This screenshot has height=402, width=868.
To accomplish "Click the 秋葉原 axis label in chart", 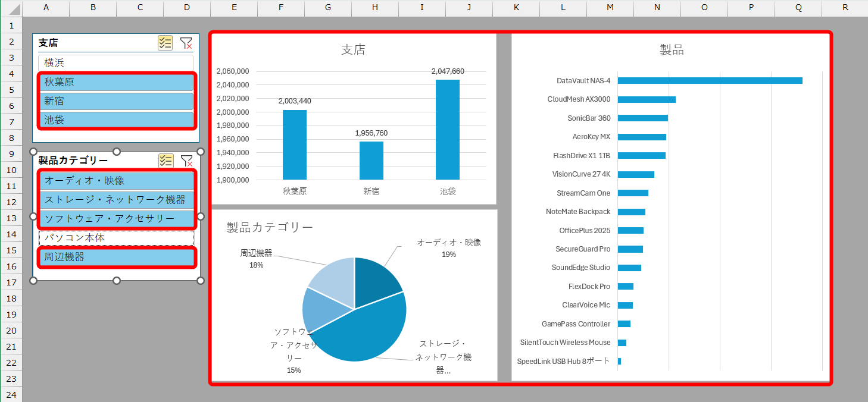I will click(x=295, y=191).
